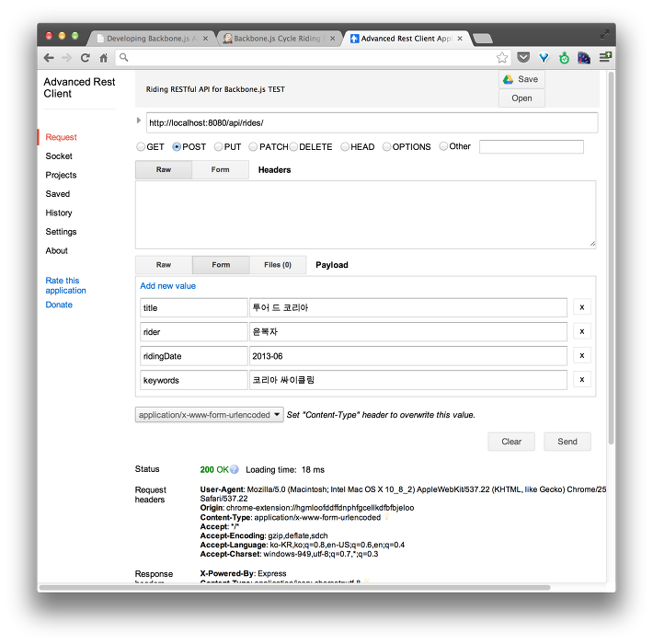653x644 pixels.
Task: Click the browser forward arrow
Action: coord(66,58)
